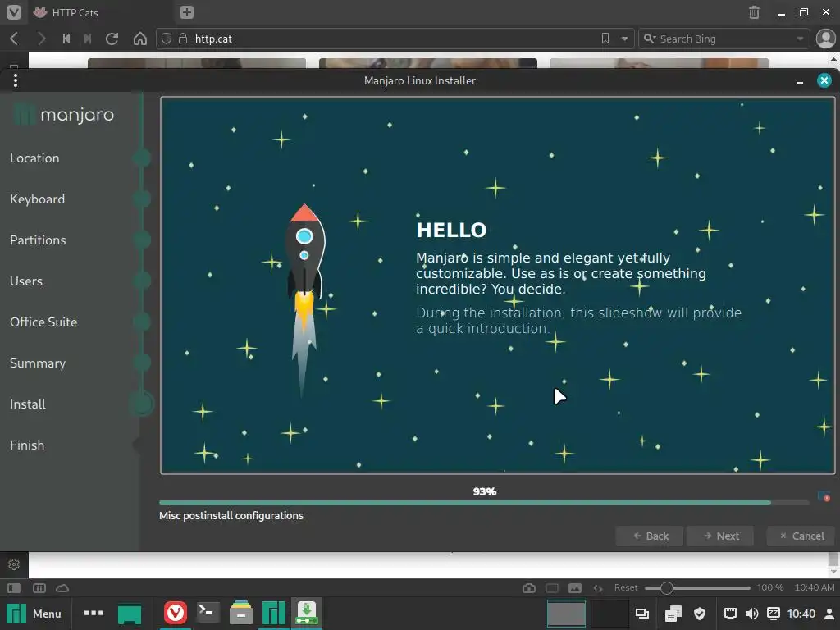Toggle tab tiling in Vivaldi status bar

coord(39,587)
